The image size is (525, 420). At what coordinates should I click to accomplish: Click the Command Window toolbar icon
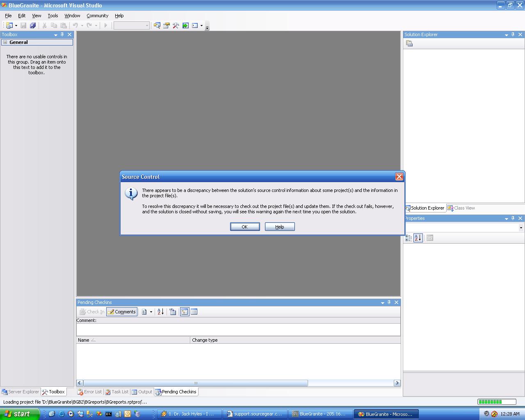(x=195, y=25)
